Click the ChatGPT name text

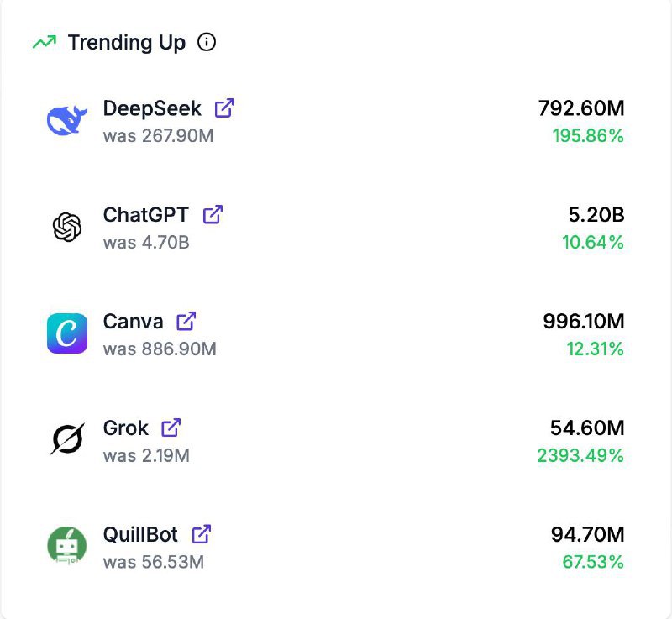point(146,214)
